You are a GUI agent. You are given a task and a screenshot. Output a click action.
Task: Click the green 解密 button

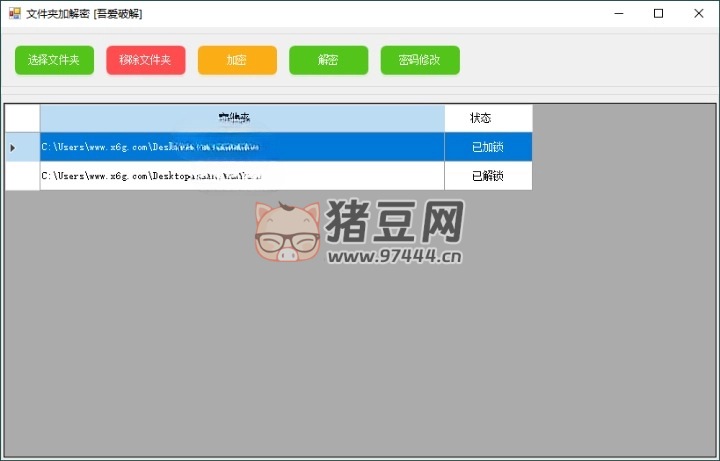[x=328, y=60]
